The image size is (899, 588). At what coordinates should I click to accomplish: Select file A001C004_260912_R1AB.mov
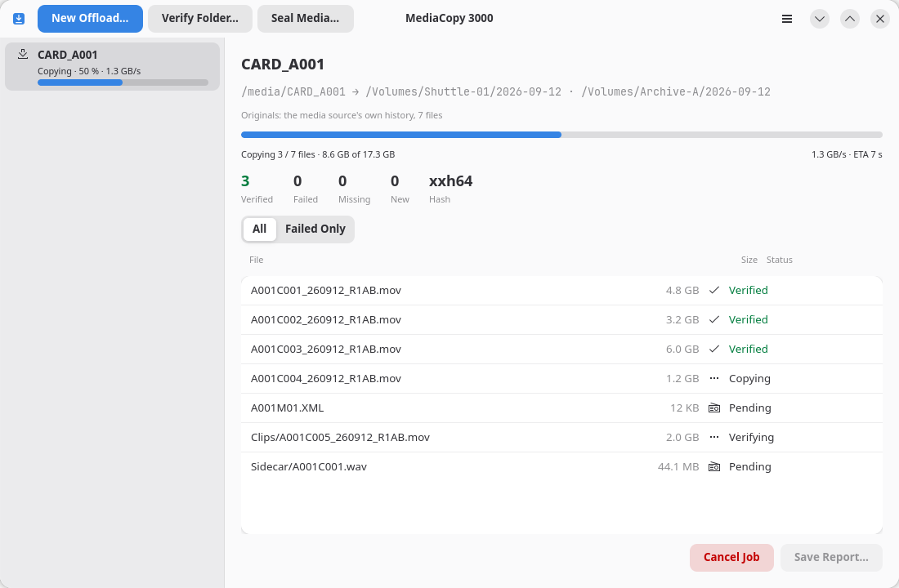tap(561, 378)
